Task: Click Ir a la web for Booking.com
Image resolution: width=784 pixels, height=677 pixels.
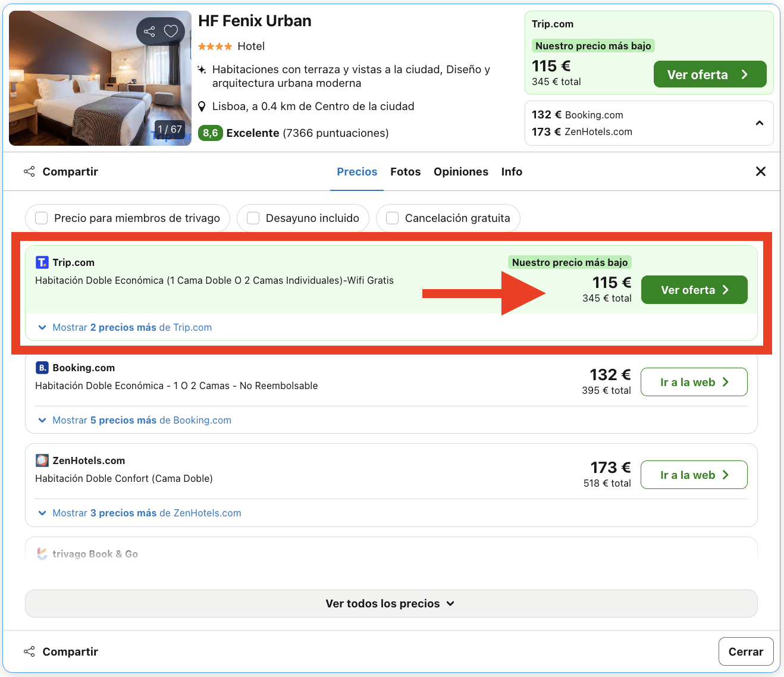Action: point(694,382)
